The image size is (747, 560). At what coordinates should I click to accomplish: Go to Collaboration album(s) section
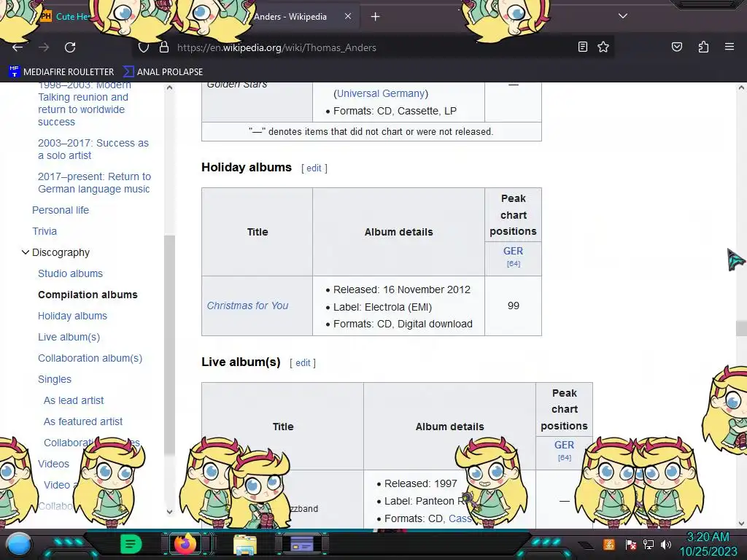click(x=90, y=358)
